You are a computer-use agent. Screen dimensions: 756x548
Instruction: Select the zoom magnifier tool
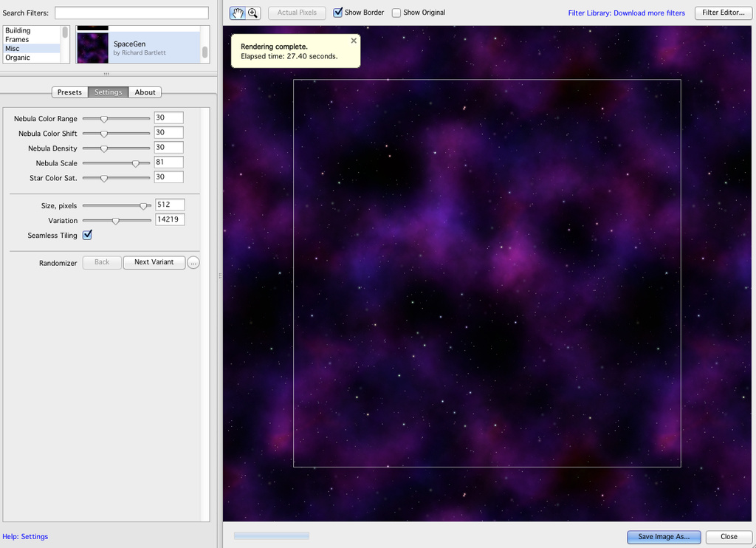[253, 13]
